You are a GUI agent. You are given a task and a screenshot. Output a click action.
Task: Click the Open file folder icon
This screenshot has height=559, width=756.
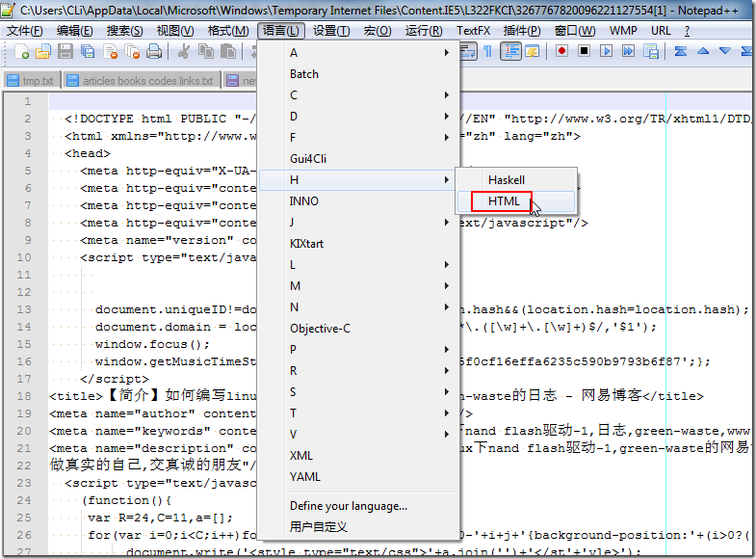(x=43, y=51)
